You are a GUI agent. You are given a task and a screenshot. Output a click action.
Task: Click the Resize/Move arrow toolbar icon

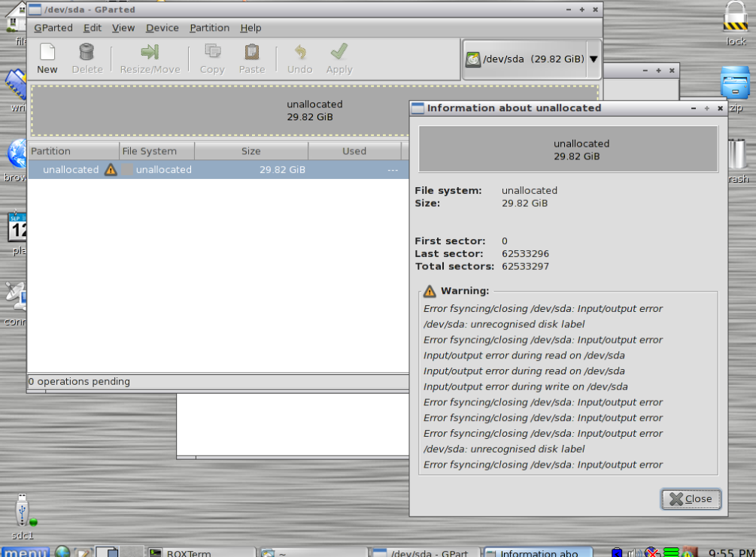coord(150,52)
